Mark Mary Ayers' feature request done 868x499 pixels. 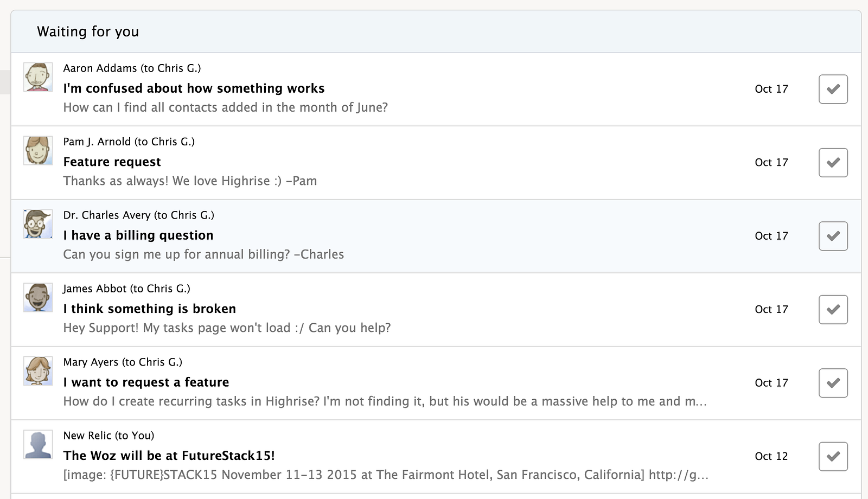click(x=833, y=383)
